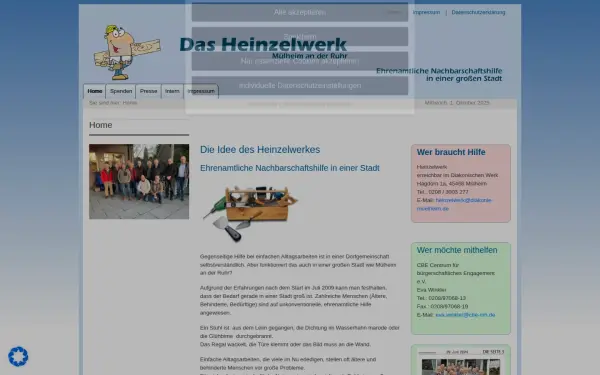The image size is (600, 375).
Task: Accept all cookies with 'Alle akzeptieren'
Action: click(300, 12)
